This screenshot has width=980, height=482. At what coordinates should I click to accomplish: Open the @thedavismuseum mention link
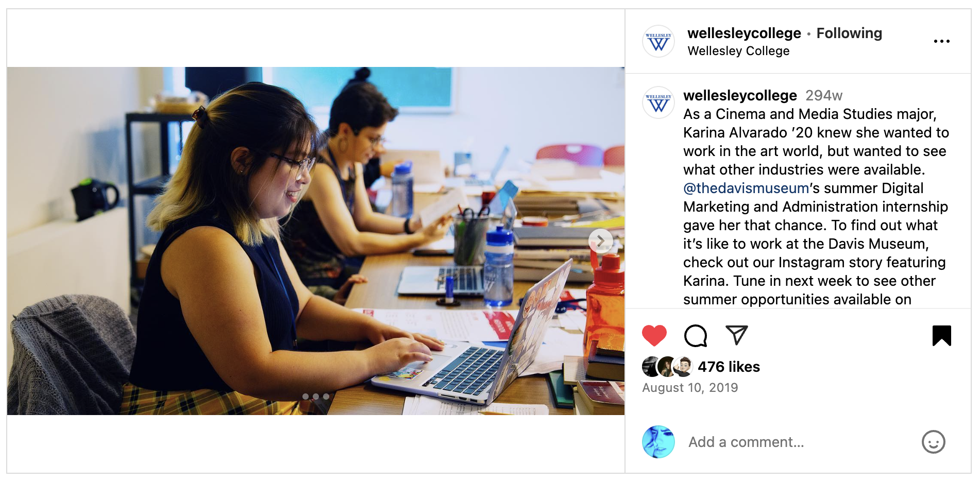(x=746, y=188)
